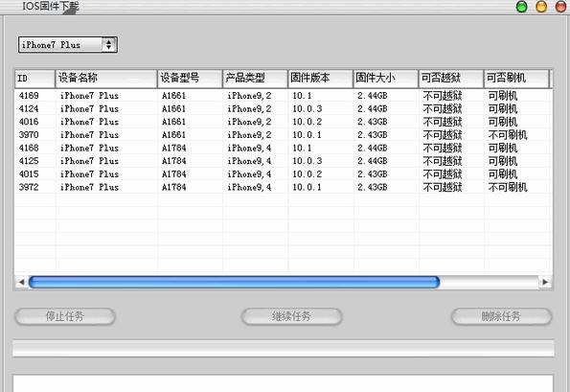
Task: Click the horizontal scrollbar left arrow
Action: click(x=21, y=282)
